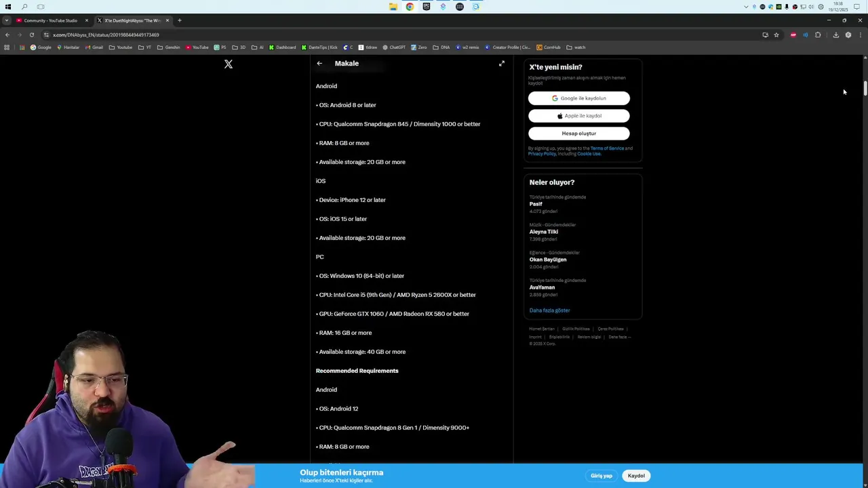Open the Gmail bookmark

coord(94,47)
